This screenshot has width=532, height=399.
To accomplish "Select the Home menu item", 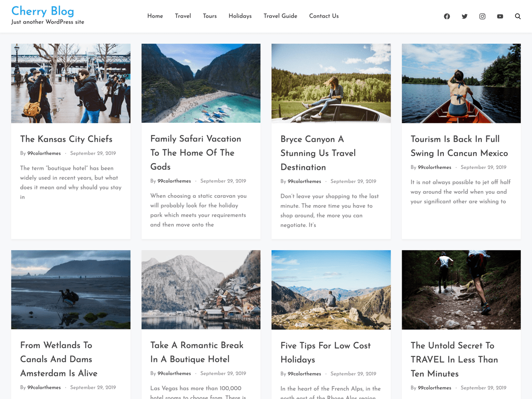I will (x=155, y=16).
